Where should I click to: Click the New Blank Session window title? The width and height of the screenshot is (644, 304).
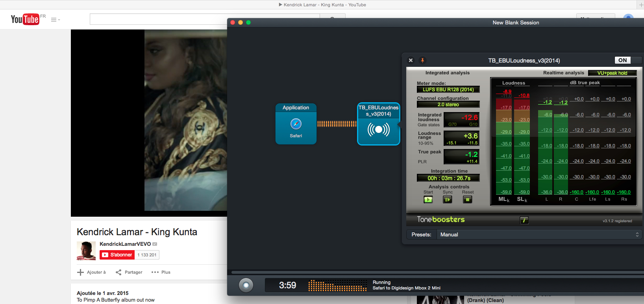tap(516, 22)
